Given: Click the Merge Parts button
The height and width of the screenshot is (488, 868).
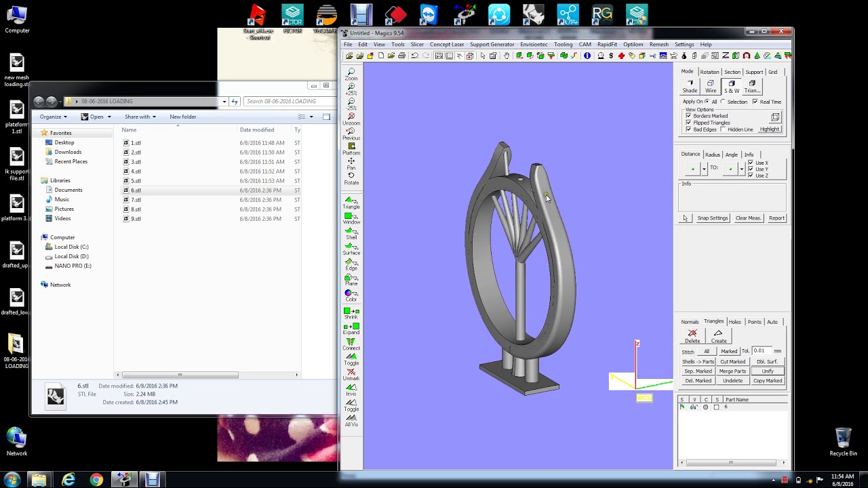Looking at the screenshot, I should [x=732, y=371].
